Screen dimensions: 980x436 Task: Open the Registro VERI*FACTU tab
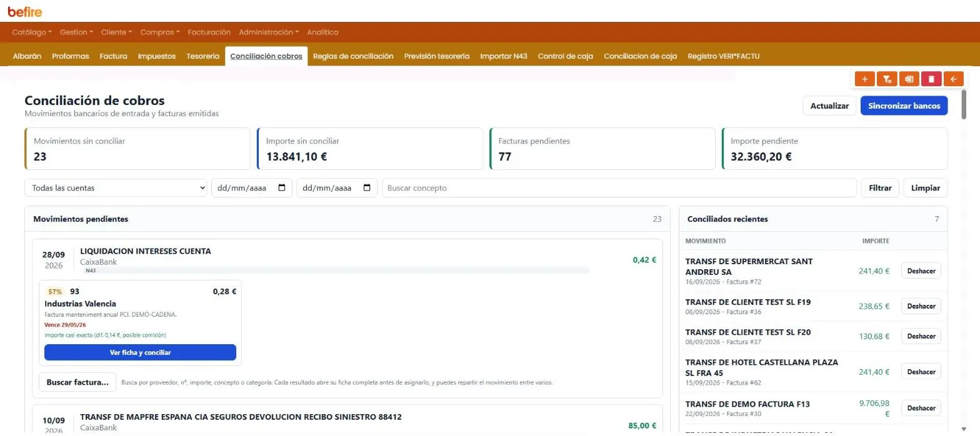tap(724, 56)
